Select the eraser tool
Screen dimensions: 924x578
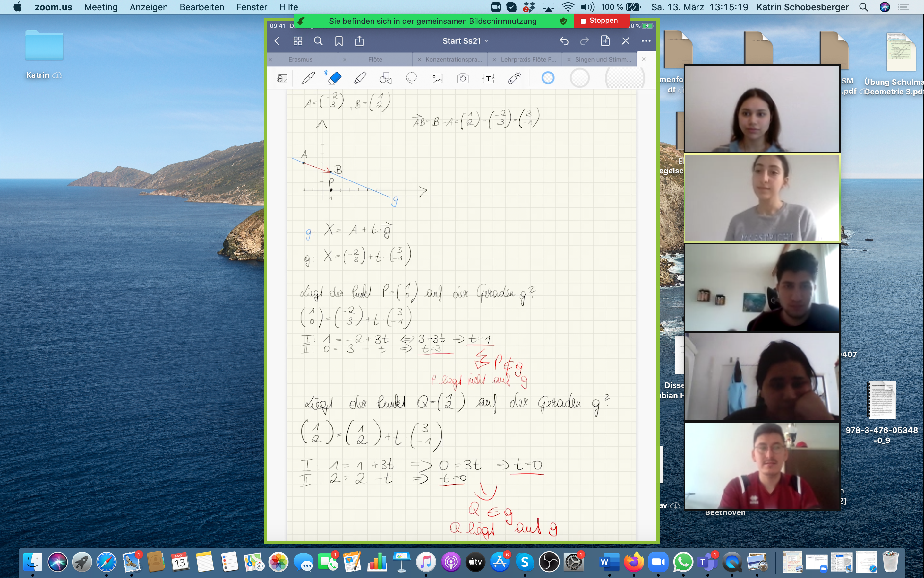tap(335, 78)
